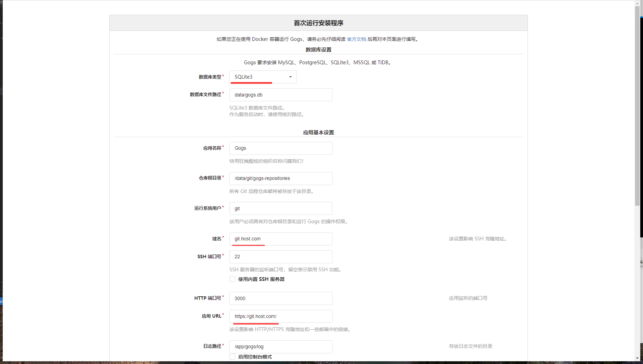Click the 日志路径 field with /app/gogs/log
The image size is (643, 364).
point(281,346)
